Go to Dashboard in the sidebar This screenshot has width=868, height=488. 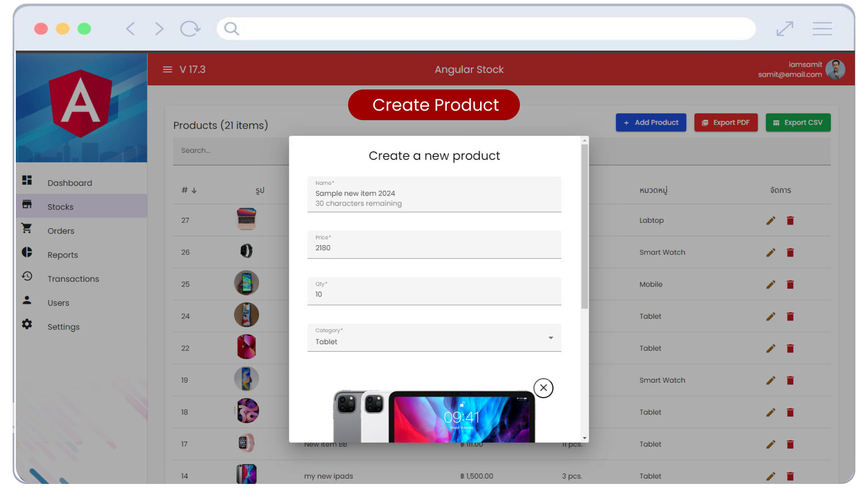point(81,183)
